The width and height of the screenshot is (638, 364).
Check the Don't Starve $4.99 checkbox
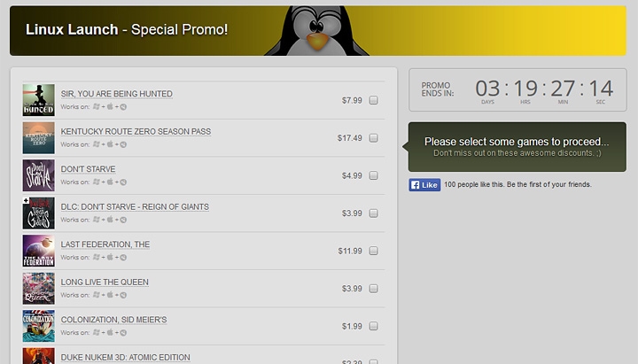(374, 175)
